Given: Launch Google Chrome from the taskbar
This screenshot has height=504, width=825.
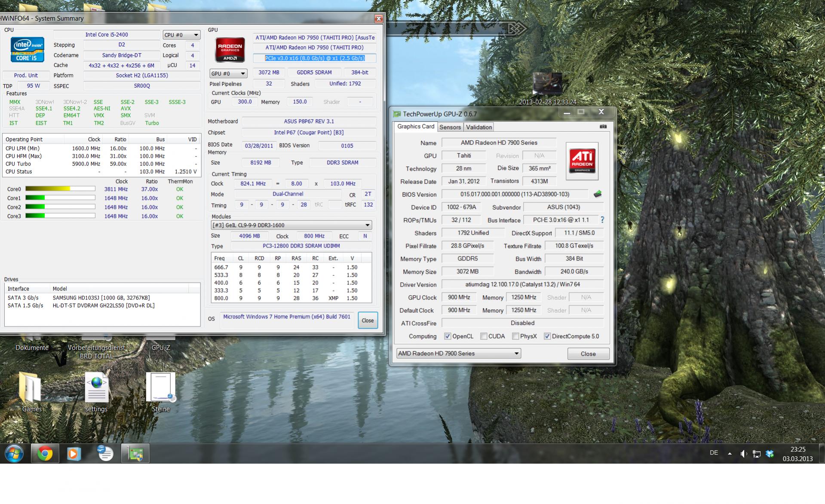Looking at the screenshot, I should coord(45,454).
